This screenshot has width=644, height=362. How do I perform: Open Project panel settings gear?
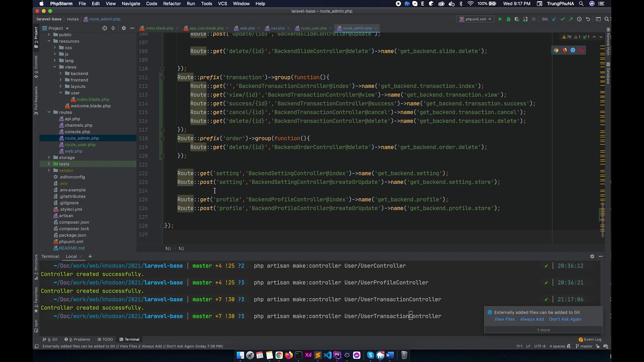tap(124, 28)
